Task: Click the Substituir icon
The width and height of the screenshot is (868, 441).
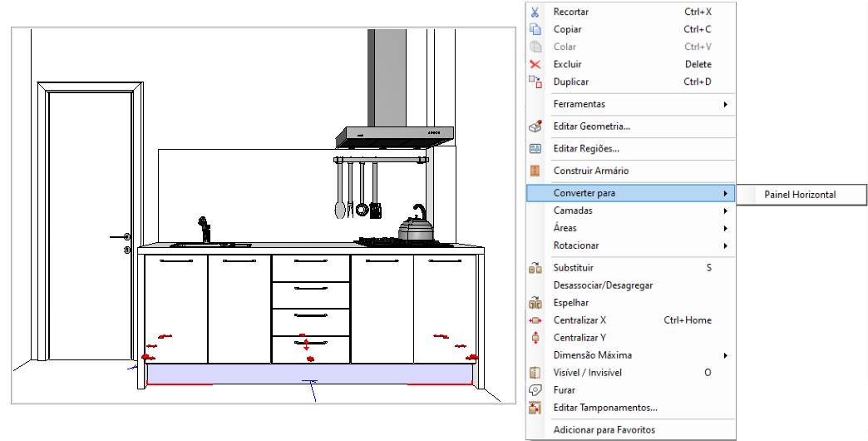Action: point(535,268)
